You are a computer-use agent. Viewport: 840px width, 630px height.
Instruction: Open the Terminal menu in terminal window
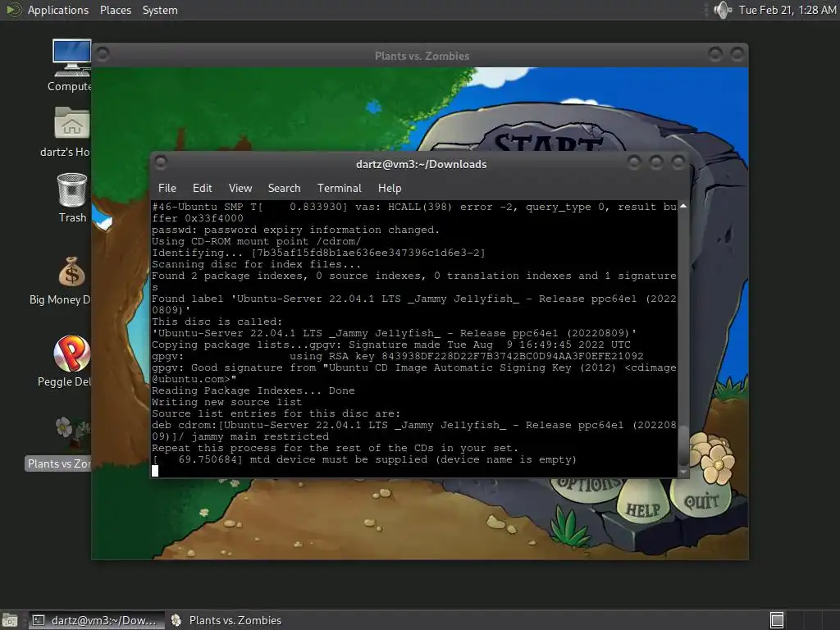coord(339,188)
